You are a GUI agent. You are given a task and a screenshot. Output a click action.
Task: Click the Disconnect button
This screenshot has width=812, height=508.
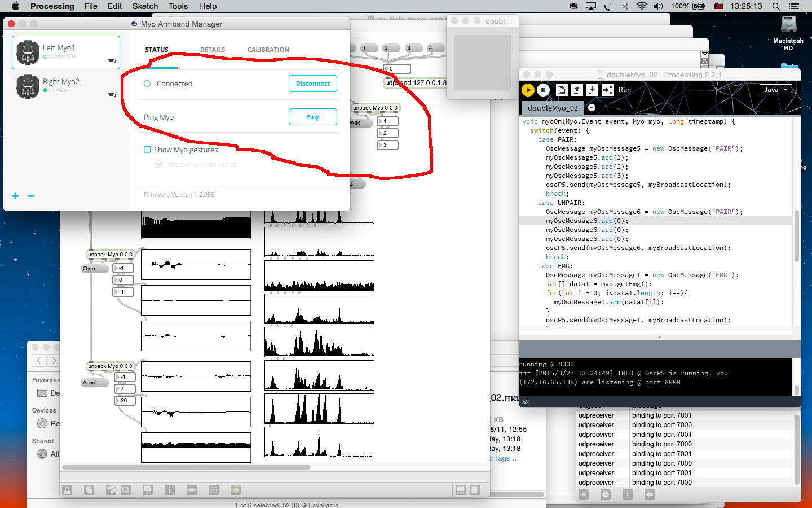tap(312, 84)
